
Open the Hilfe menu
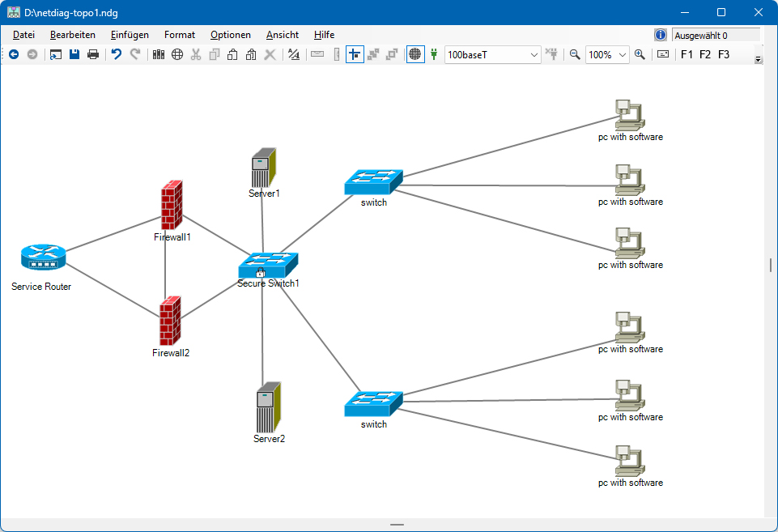click(x=324, y=35)
